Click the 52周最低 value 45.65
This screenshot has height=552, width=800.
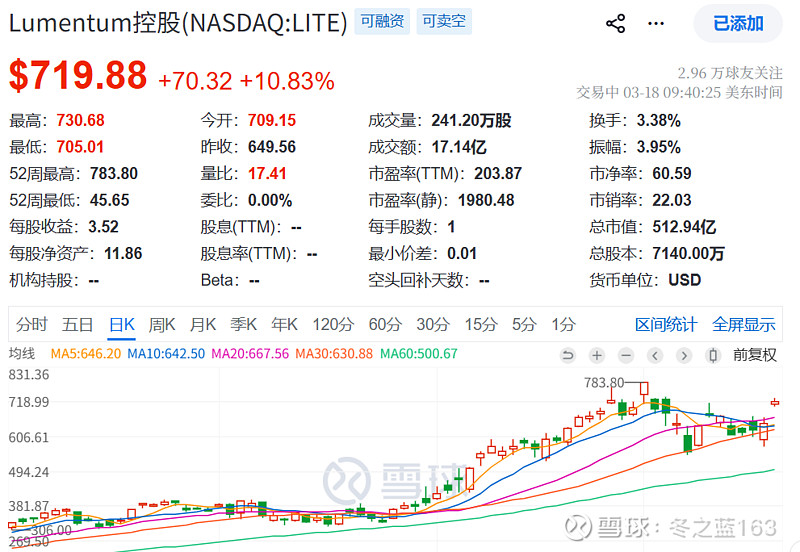110,200
